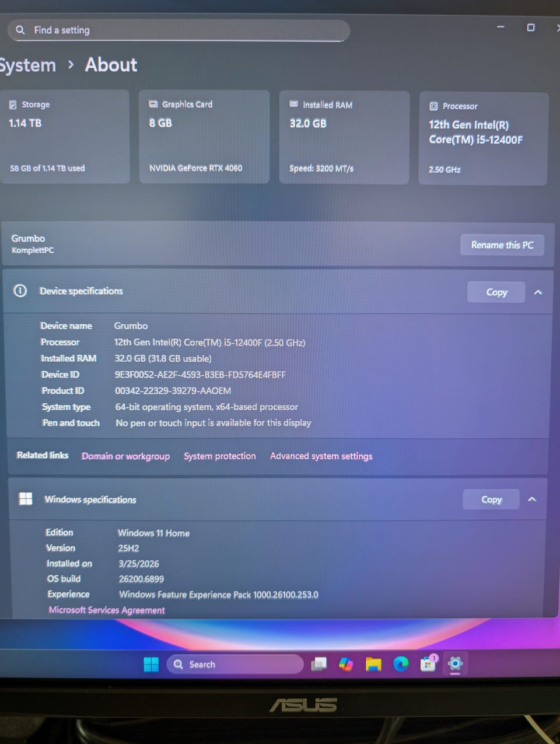Click the Find a setting search box

click(x=178, y=30)
